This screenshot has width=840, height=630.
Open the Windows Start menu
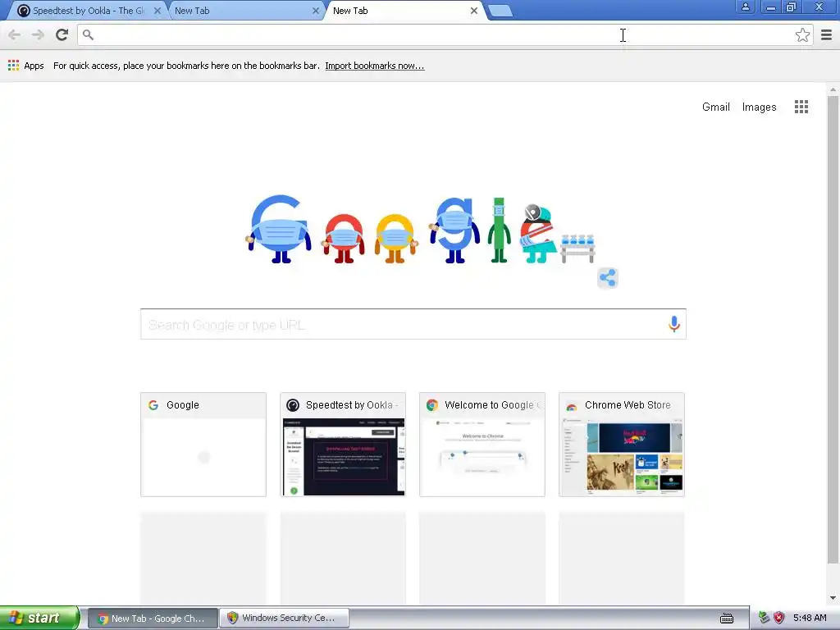39,618
